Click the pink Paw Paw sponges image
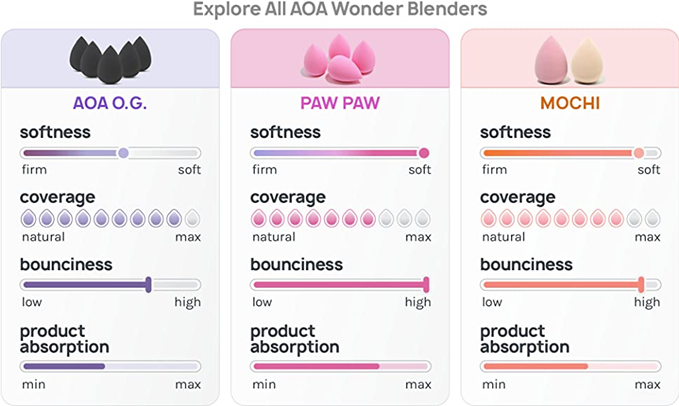Image resolution: width=679 pixels, height=406 pixels. point(339,60)
